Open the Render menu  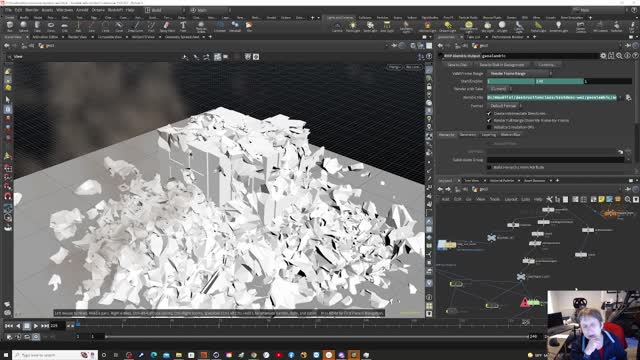point(32,10)
